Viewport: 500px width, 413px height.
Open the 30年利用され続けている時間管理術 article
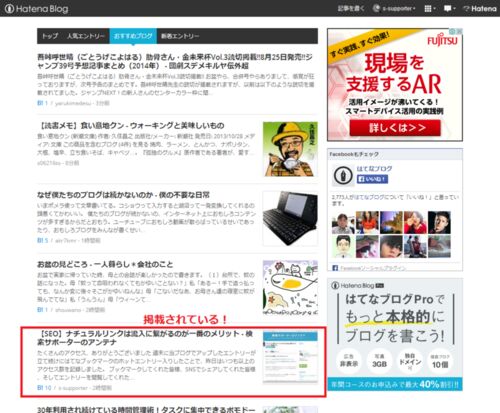pos(146,409)
